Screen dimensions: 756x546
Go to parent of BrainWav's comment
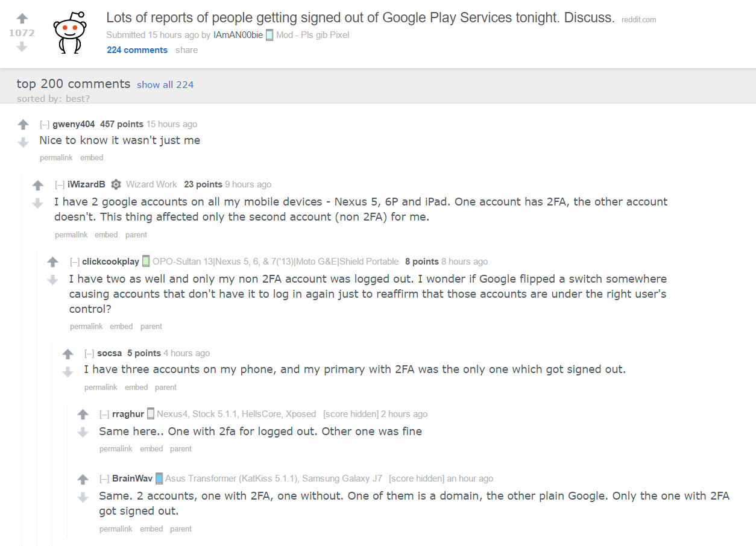pyautogui.click(x=180, y=529)
